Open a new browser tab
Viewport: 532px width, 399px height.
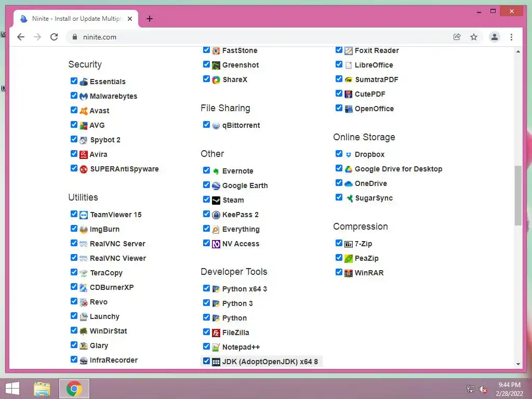click(150, 19)
